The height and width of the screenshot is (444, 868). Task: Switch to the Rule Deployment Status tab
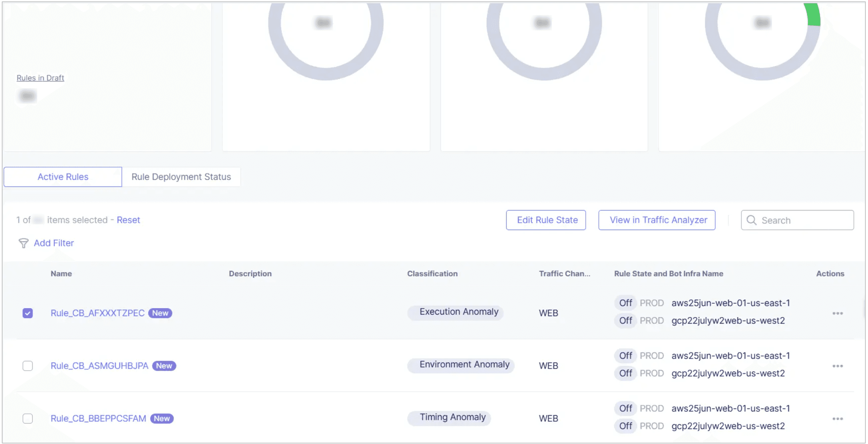tap(181, 177)
